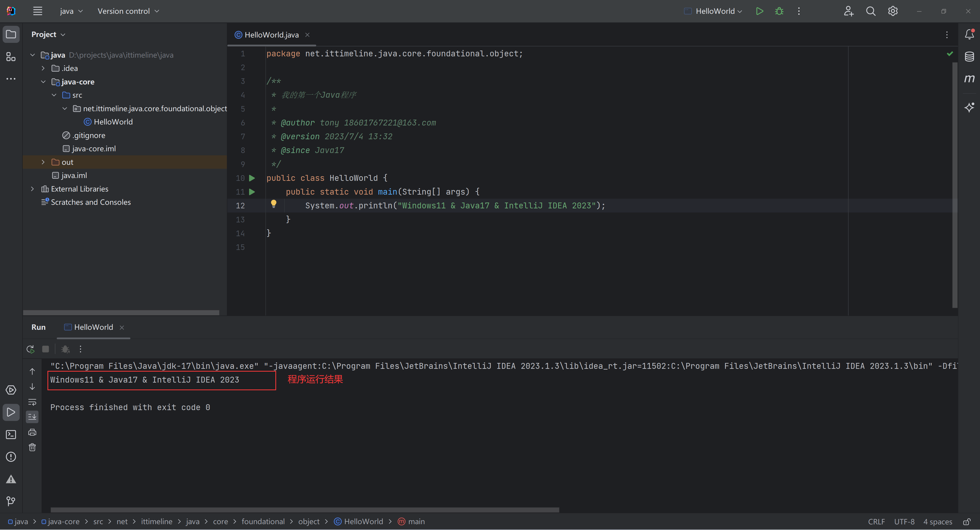Image resolution: width=980 pixels, height=530 pixels.
Task: Open Run panel more options ellipsis
Action: pyautogui.click(x=80, y=349)
